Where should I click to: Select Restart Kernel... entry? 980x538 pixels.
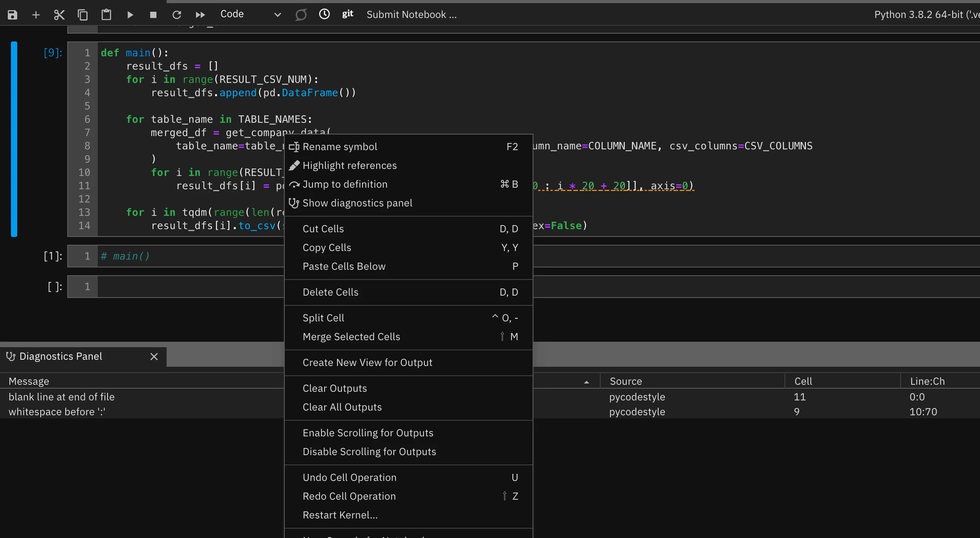[x=409, y=515]
